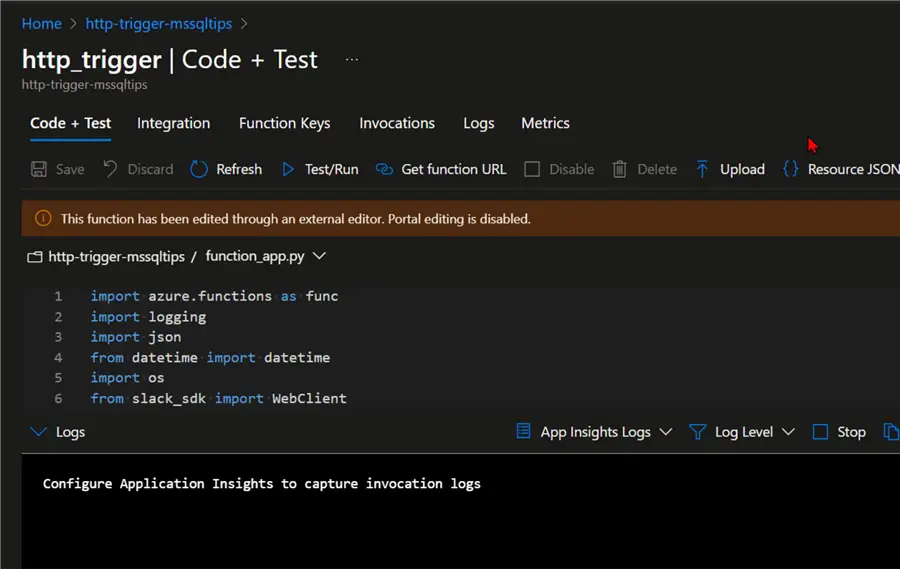Open the Function Keys tab
The width and height of the screenshot is (900, 569).
coord(284,123)
